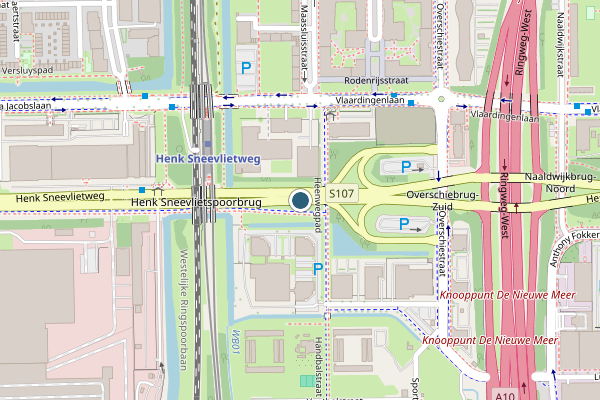Click the green sports pitch icon near Handbalstraat

coord(307,381)
